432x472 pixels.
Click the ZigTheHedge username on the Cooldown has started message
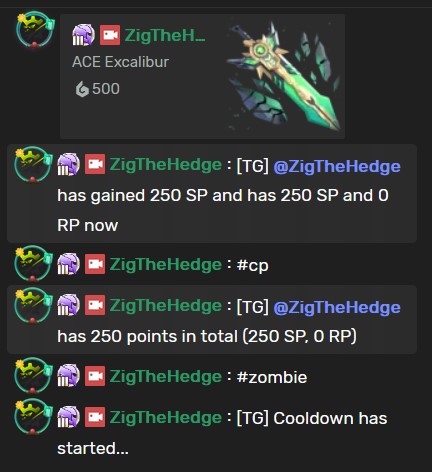[x=166, y=417]
